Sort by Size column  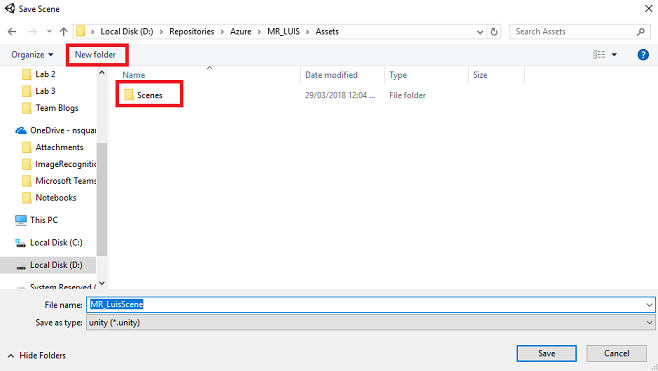point(480,75)
